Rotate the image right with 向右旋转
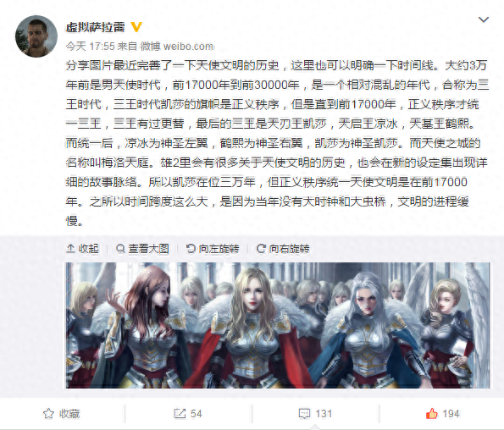 [x=283, y=249]
